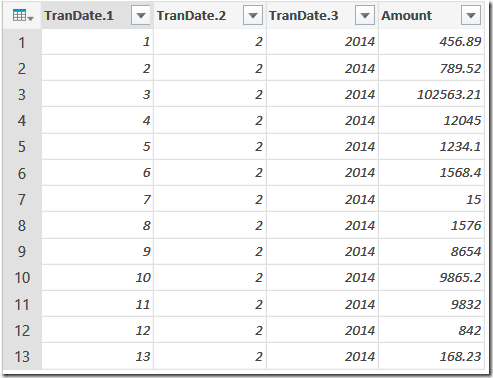Click TranDate.1 cell with value 8
This screenshot has height=378, width=493.
tap(97, 225)
